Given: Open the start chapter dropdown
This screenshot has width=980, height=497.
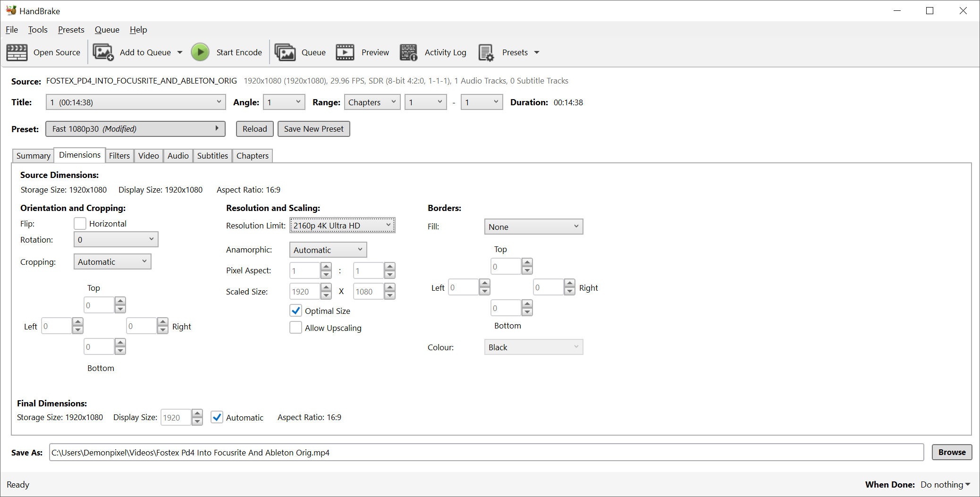Looking at the screenshot, I should 426,102.
